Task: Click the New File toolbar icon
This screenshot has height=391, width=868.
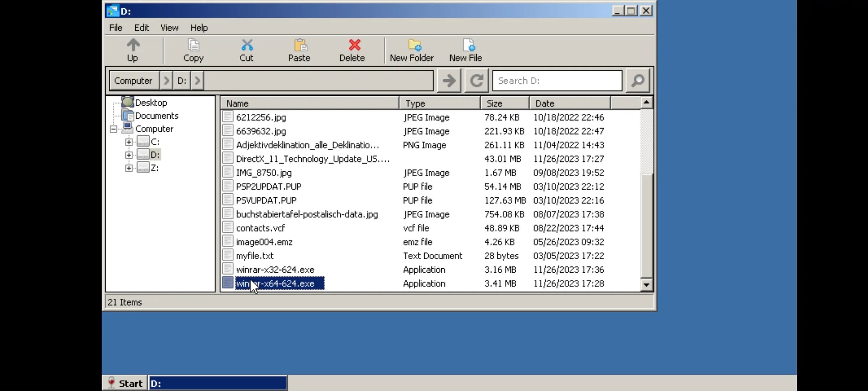Action: pos(466,51)
